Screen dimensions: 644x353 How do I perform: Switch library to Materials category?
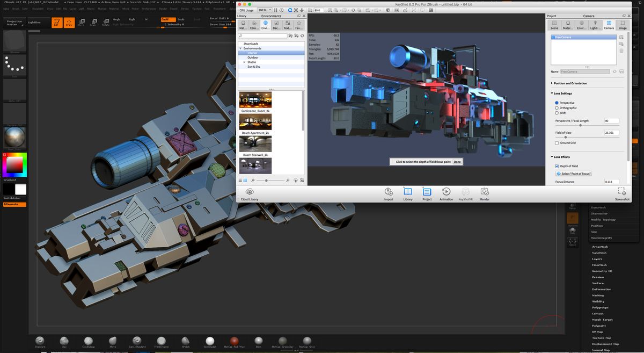point(243,24)
